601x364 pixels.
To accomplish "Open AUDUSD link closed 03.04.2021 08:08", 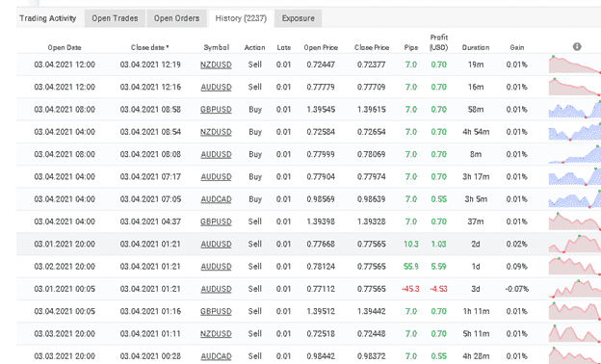I will click(216, 154).
